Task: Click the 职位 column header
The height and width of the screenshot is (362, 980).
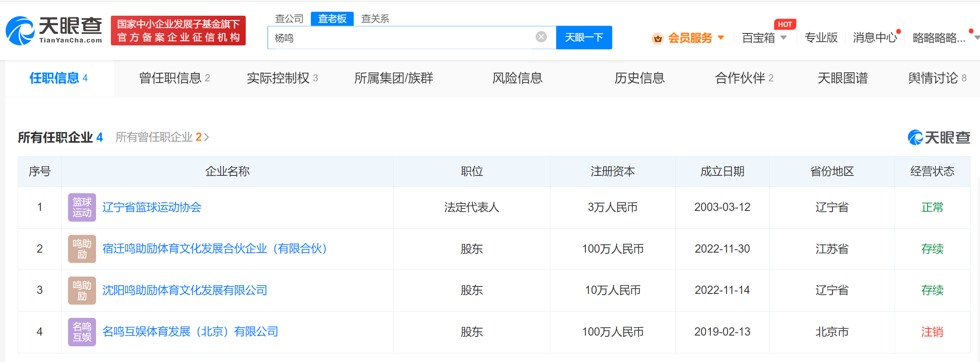Action: [472, 171]
